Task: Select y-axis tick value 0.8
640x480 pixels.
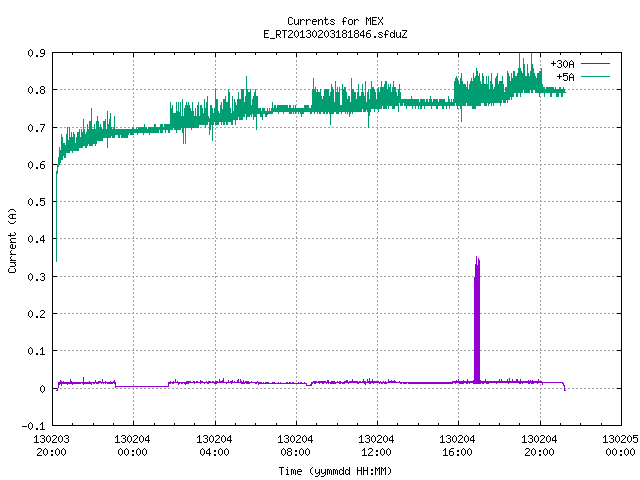Action: (36, 90)
